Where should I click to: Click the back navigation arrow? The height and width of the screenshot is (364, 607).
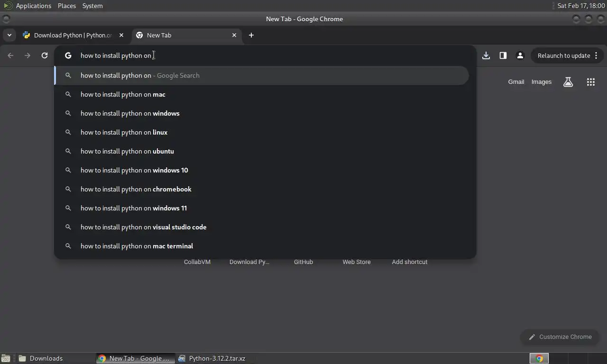tap(10, 55)
